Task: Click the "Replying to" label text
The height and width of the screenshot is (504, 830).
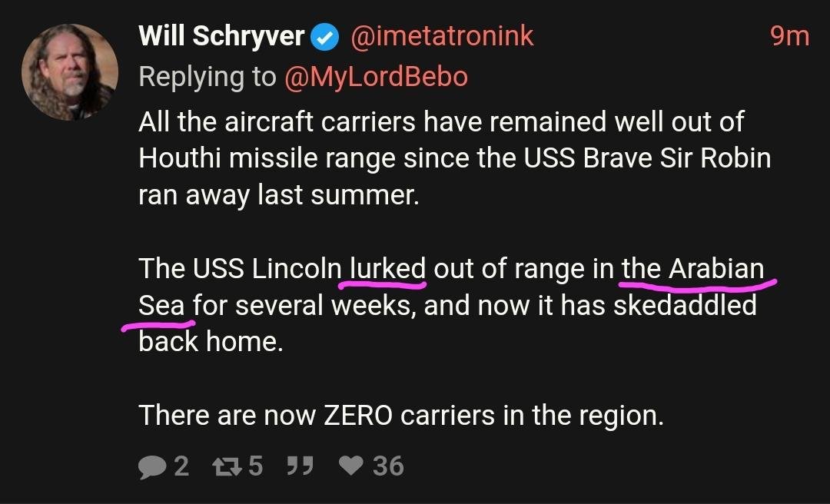Action: point(207,76)
